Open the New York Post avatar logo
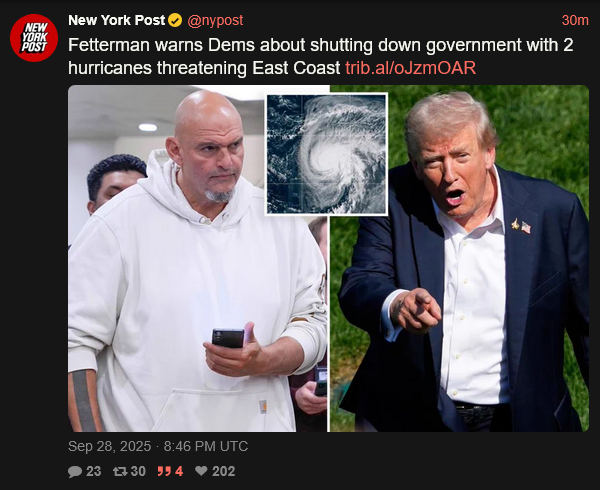 pyautogui.click(x=34, y=38)
